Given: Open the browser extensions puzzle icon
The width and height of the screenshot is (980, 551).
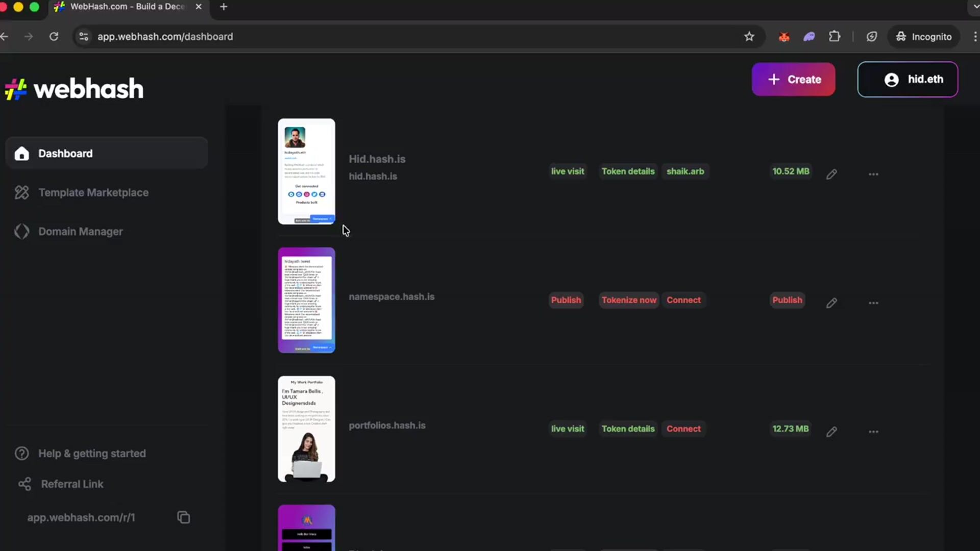Looking at the screenshot, I should (x=835, y=36).
